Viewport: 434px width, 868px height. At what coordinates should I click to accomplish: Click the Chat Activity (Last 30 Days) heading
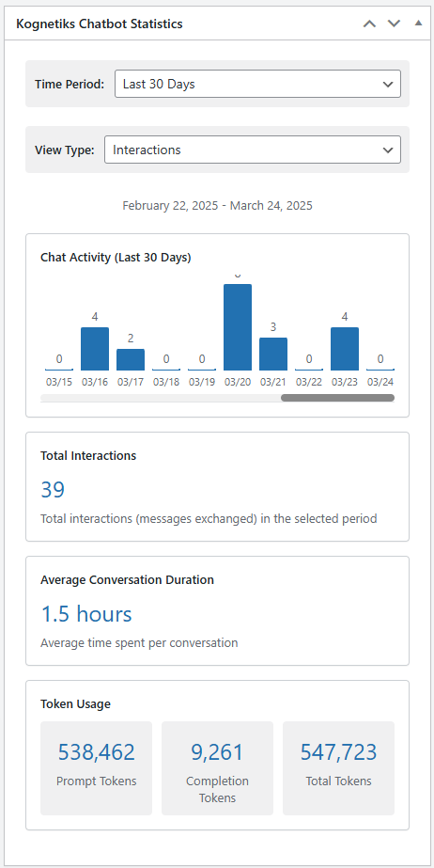click(x=116, y=258)
